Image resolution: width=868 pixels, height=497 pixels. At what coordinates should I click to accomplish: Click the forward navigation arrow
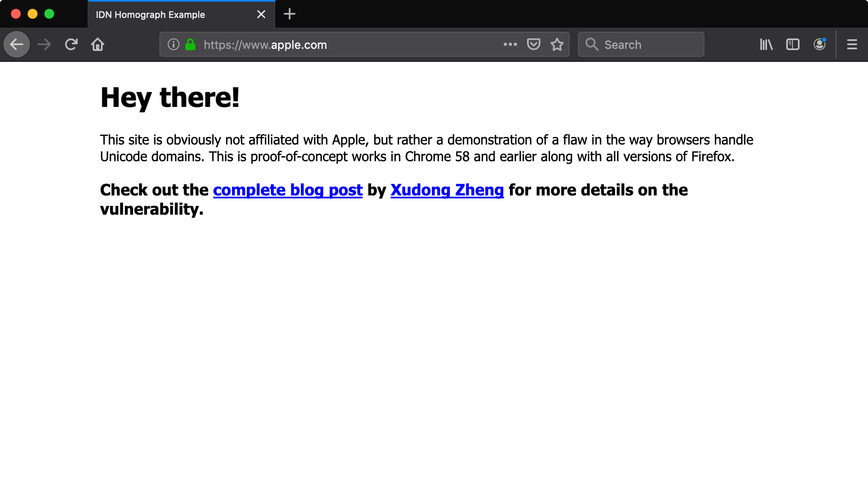pos(44,44)
